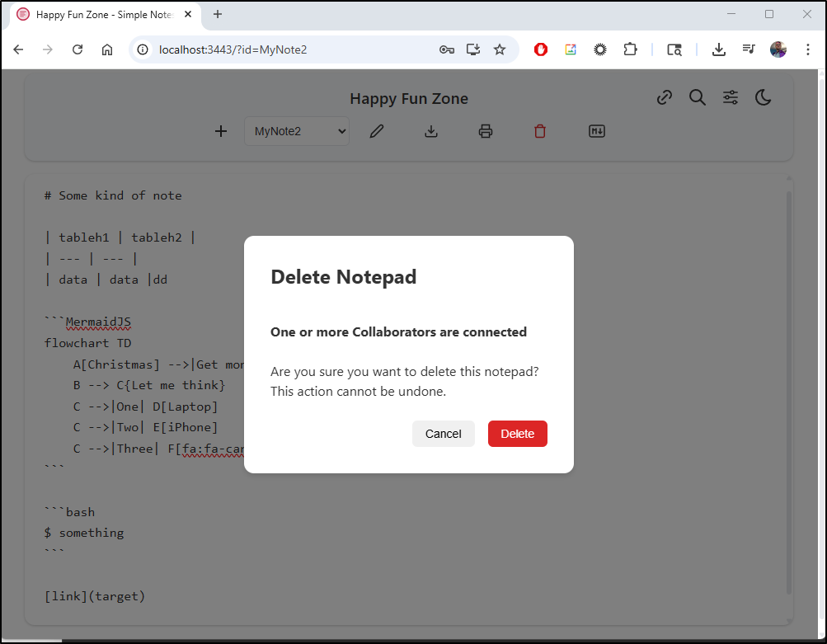Click the 'C -->|One| D[Laptop]' line
Image resolution: width=827 pixels, height=644 pixels.
pos(145,407)
